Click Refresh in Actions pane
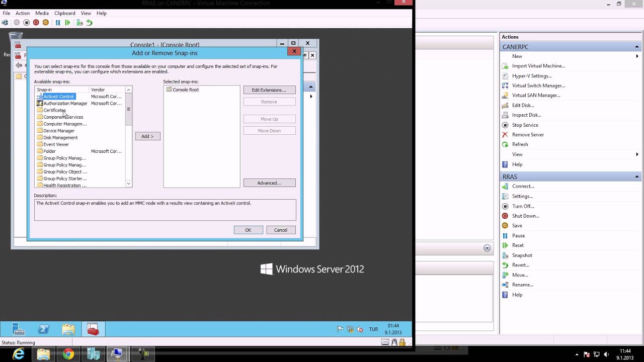 520,144
